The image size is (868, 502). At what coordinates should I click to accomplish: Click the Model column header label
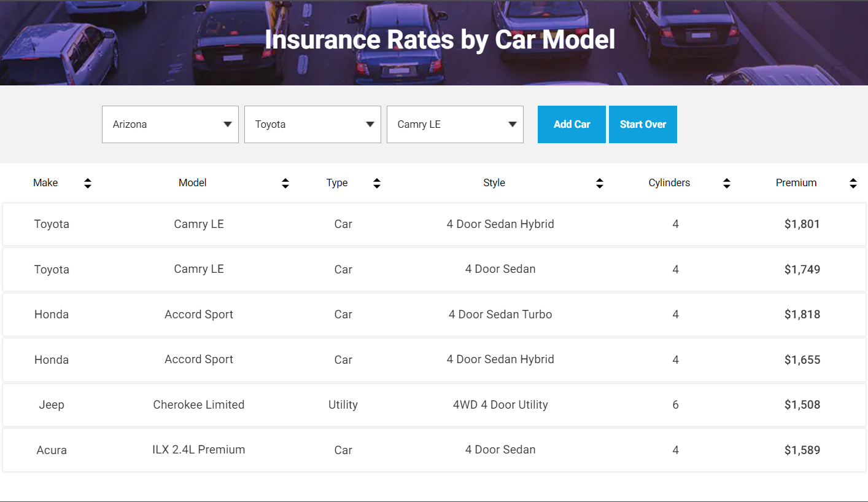tap(193, 182)
